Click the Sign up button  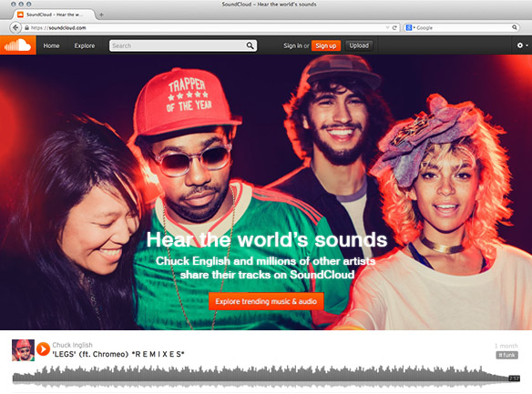[326, 45]
